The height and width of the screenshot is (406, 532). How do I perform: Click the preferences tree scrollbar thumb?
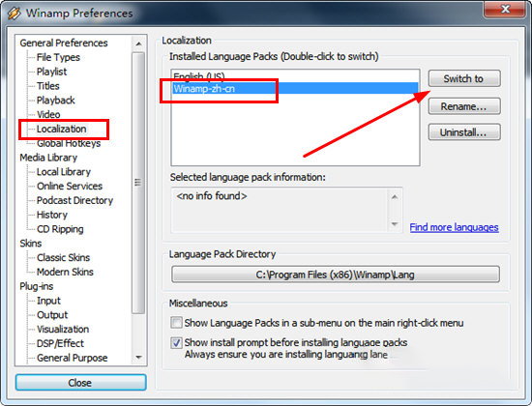pyautogui.click(x=138, y=183)
